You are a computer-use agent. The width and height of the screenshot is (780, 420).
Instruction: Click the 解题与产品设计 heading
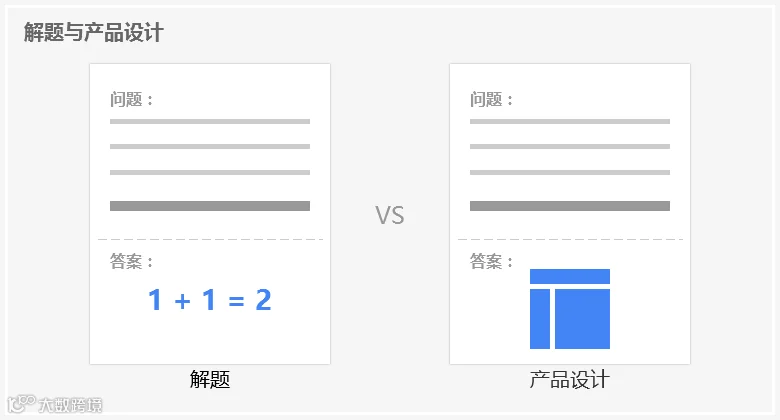(94, 33)
